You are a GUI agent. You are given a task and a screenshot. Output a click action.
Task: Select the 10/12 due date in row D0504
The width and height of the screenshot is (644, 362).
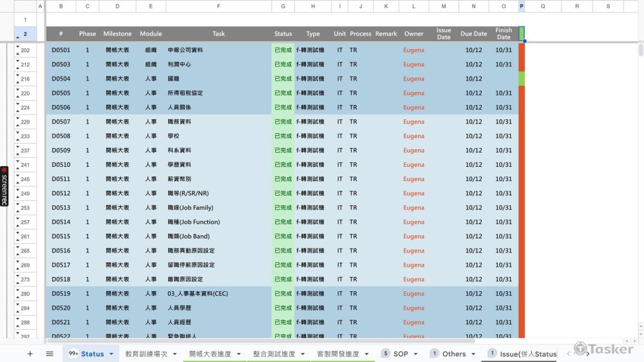point(473,79)
